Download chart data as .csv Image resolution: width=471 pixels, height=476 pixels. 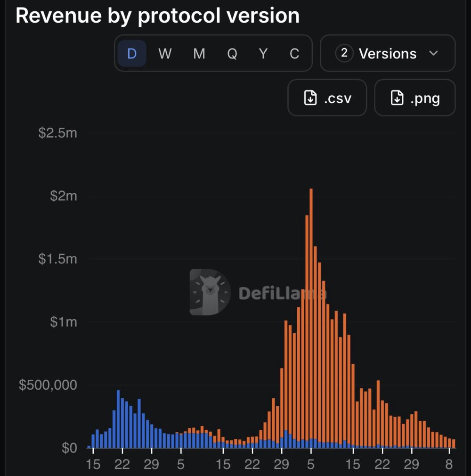[327, 98]
